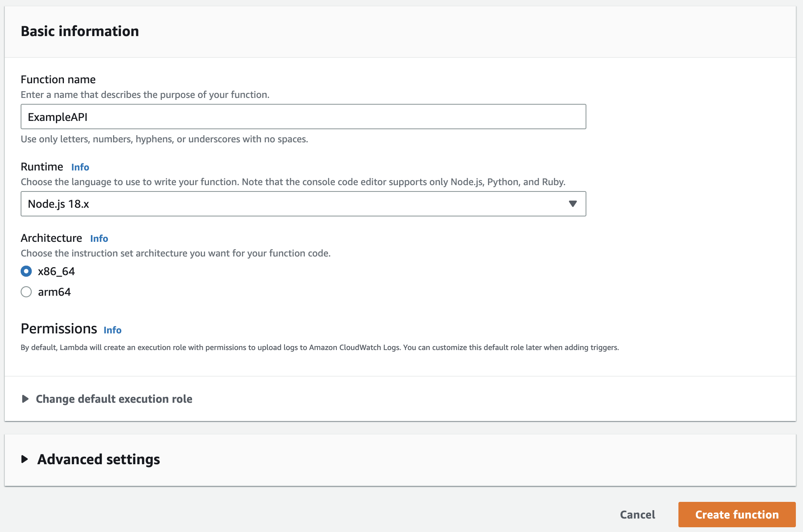Click the empty arm64 radio circle
Screen dimensions: 803x532
coord(26,292)
